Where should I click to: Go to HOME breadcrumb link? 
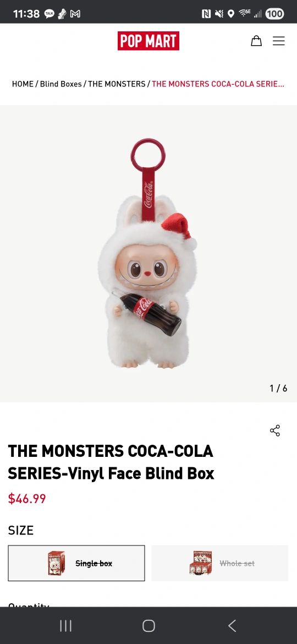pyautogui.click(x=23, y=84)
